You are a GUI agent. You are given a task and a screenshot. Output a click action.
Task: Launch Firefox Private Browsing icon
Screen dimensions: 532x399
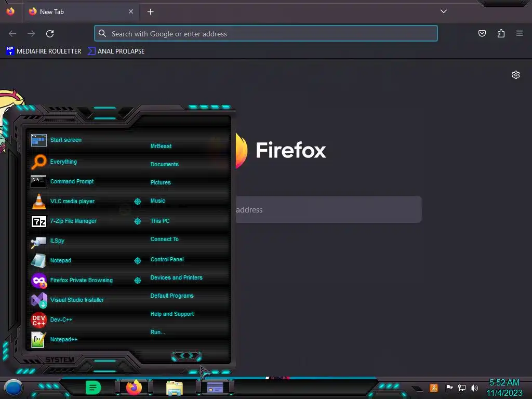(x=38, y=281)
